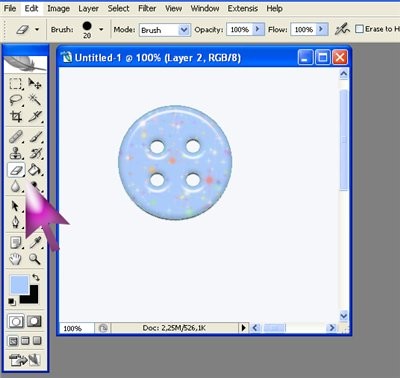
Task: Choose the Eyedropper tool
Action: coord(34,242)
